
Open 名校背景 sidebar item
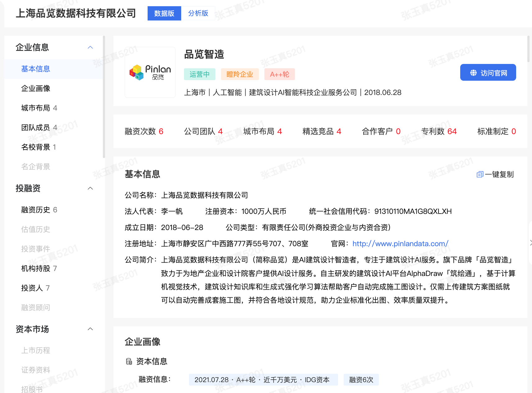click(39, 147)
